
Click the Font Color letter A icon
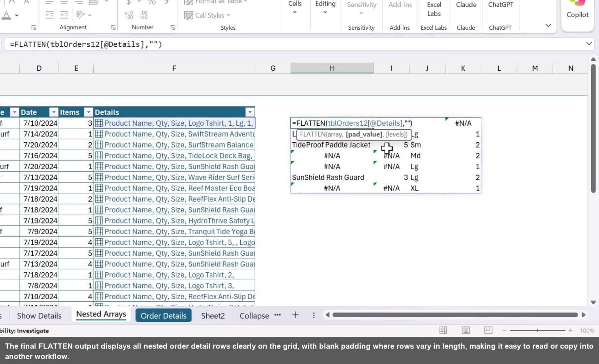pyautogui.click(x=6, y=15)
